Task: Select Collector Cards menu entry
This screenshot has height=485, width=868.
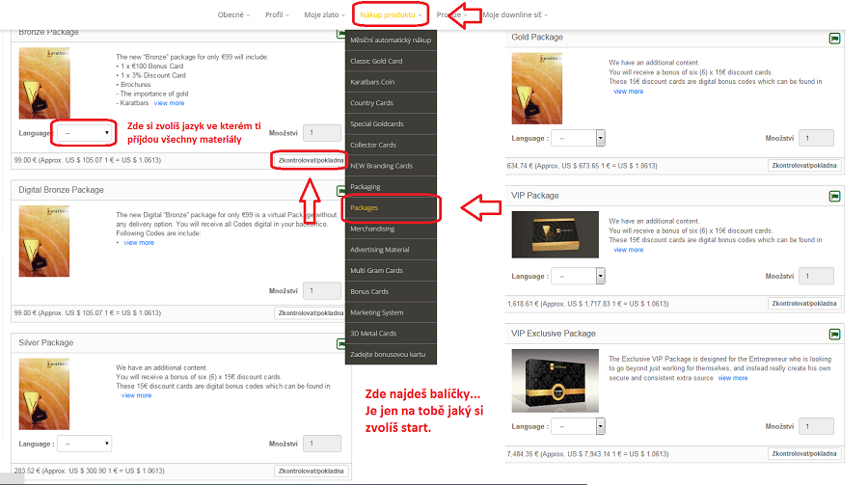Action: coord(391,145)
